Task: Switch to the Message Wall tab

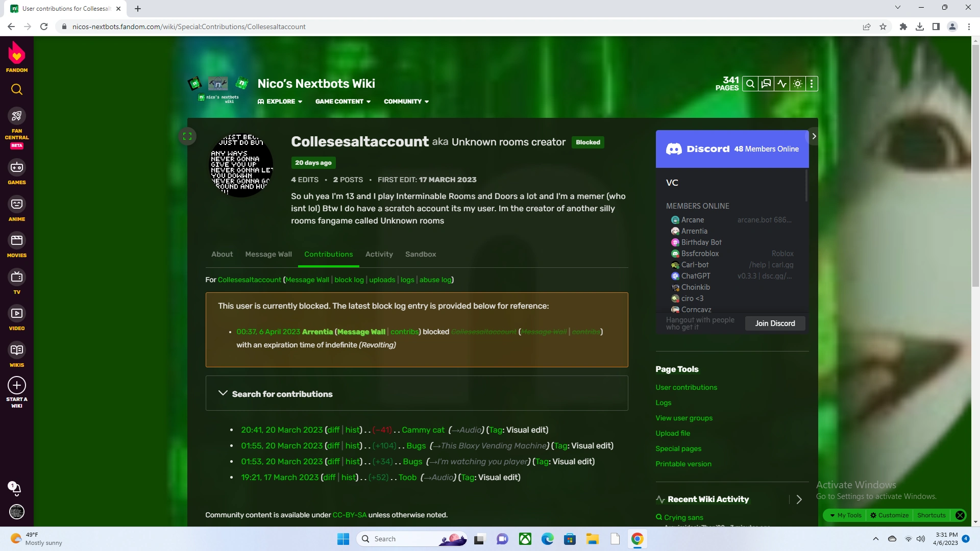Action: [268, 254]
